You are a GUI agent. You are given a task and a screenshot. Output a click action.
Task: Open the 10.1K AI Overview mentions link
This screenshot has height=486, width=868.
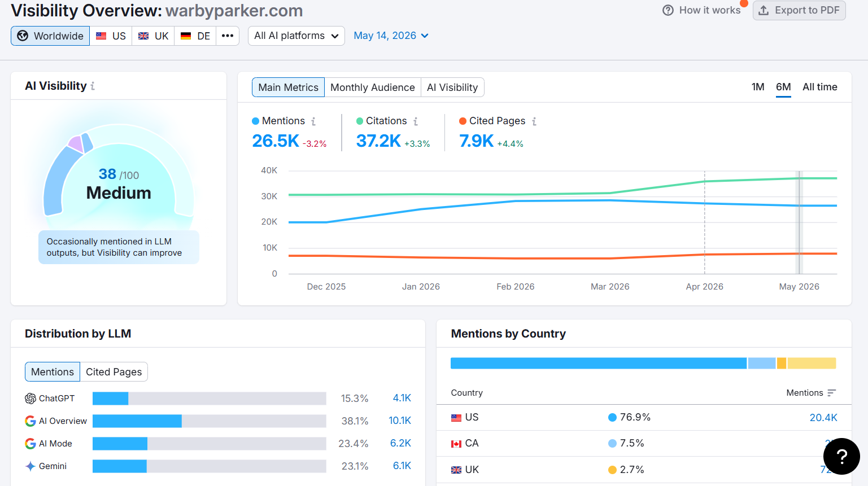pos(400,421)
